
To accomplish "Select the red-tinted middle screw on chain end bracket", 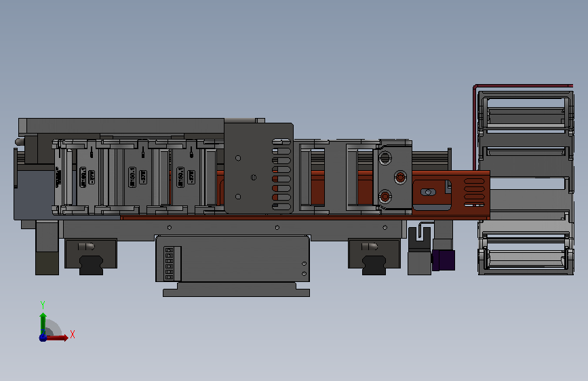I will [400, 177].
